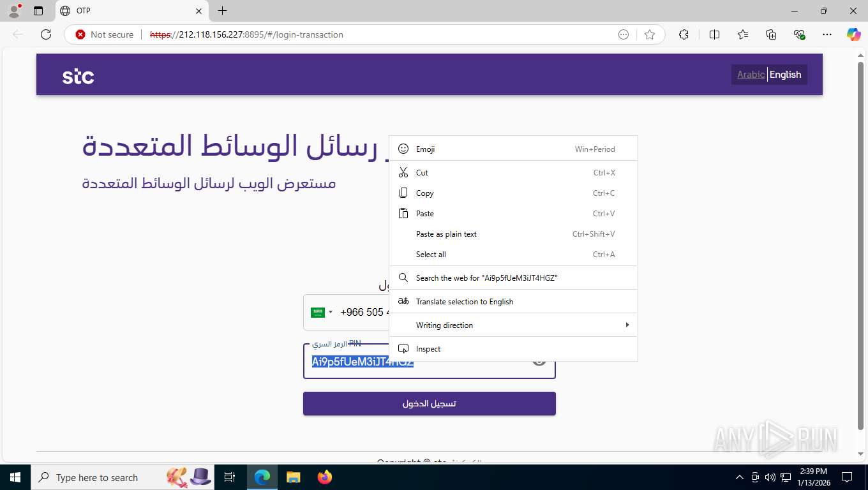Show hidden tray icons chevron
868x490 pixels.
(x=740, y=477)
